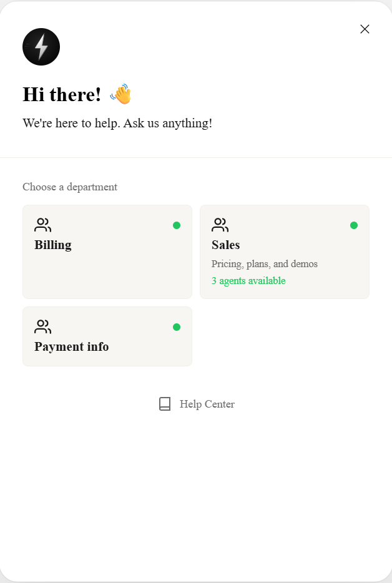Click the Payment info people icon

(x=42, y=326)
